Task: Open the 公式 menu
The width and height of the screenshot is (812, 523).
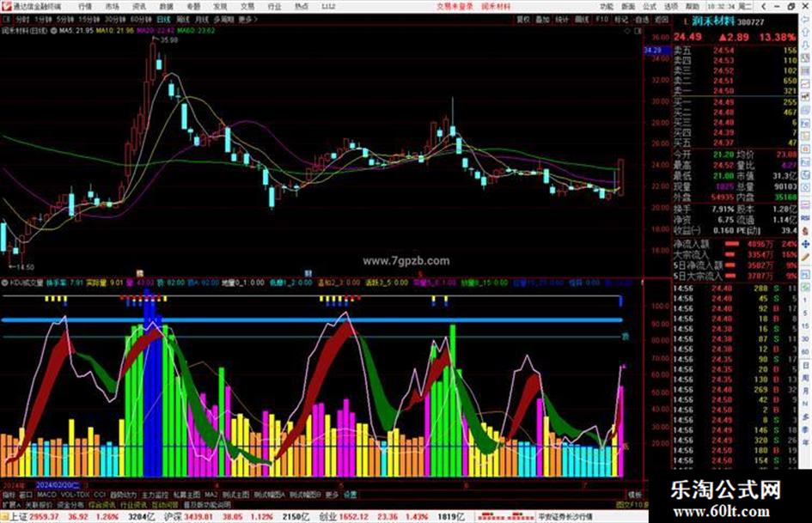Action: click(650, 6)
